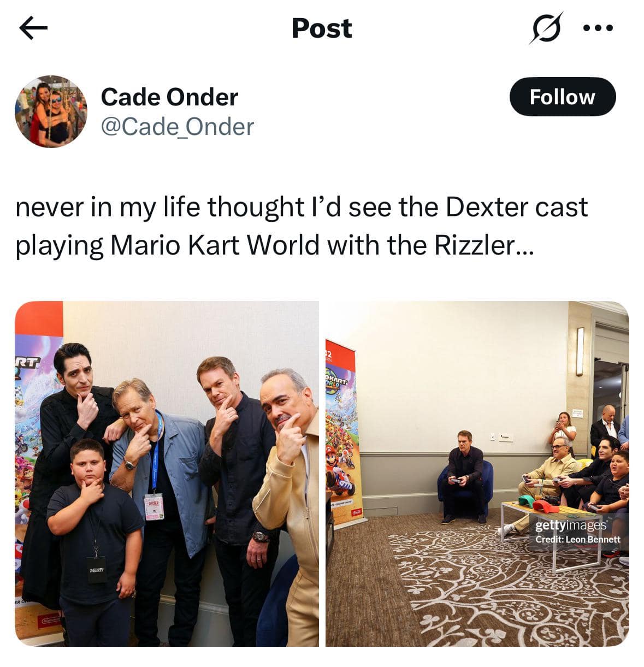Click the Variety badge on boy's lanyard
The width and height of the screenshot is (644, 667).
point(97,570)
